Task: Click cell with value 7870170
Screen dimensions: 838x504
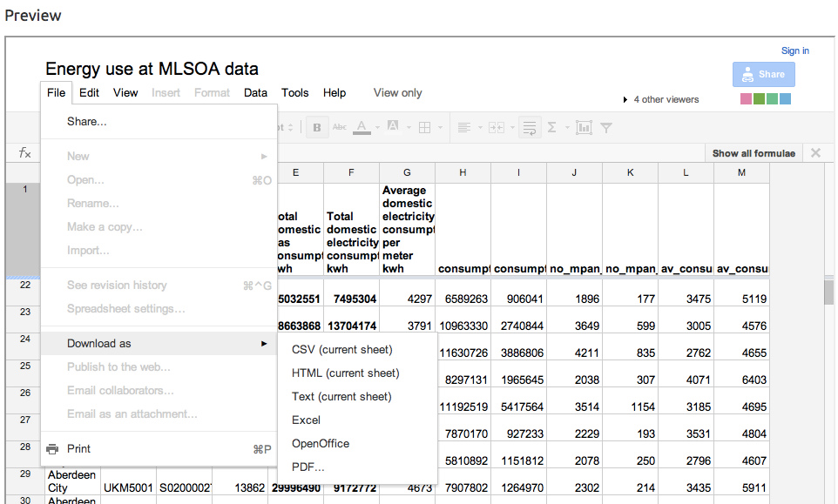Action: pyautogui.click(x=464, y=427)
